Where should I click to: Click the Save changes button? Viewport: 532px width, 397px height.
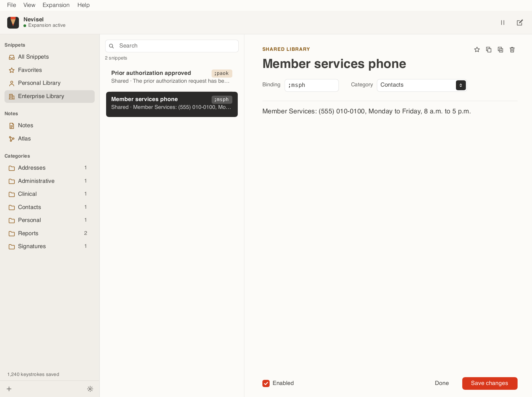pyautogui.click(x=490, y=383)
